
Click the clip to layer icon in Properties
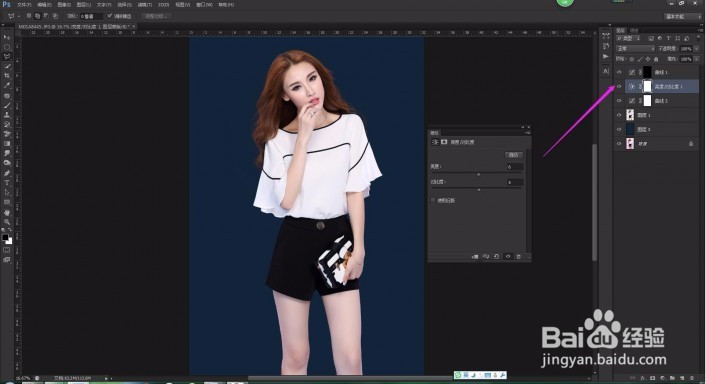point(475,257)
